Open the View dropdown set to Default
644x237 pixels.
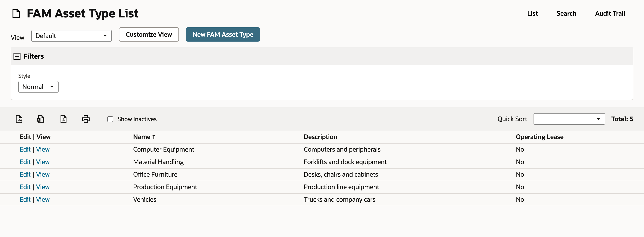tap(72, 36)
